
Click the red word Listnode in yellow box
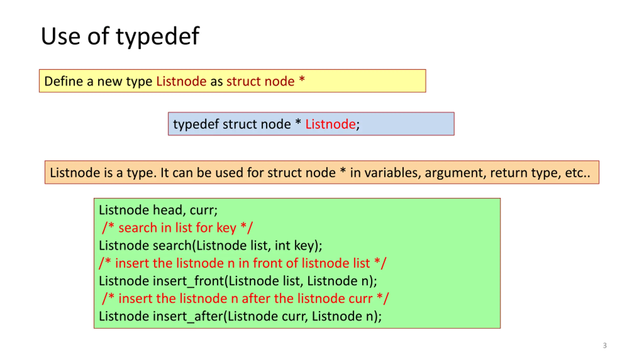[181, 81]
